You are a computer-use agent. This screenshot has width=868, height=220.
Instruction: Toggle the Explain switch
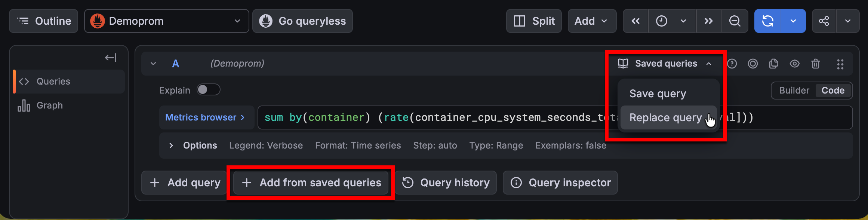pyautogui.click(x=209, y=90)
